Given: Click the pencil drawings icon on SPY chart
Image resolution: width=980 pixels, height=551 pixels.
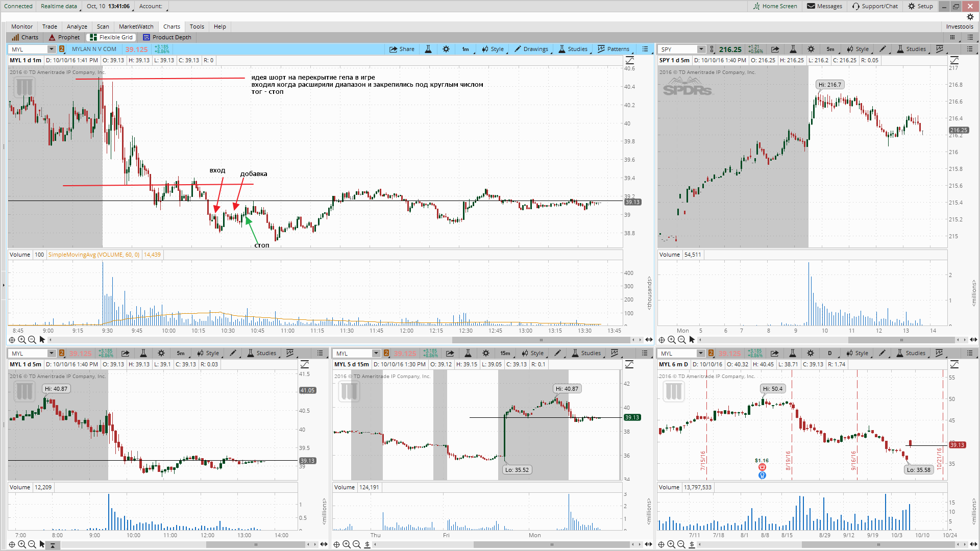Looking at the screenshot, I should pyautogui.click(x=883, y=49).
